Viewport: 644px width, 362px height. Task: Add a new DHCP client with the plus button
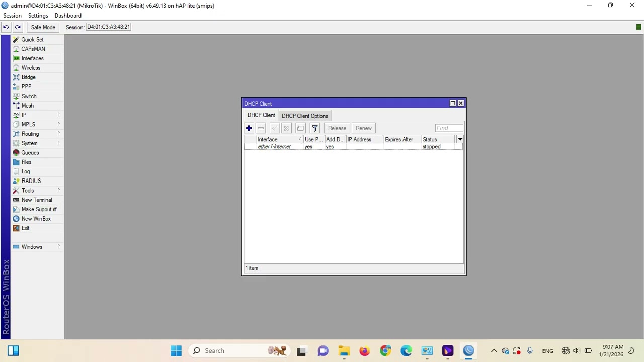pos(249,128)
